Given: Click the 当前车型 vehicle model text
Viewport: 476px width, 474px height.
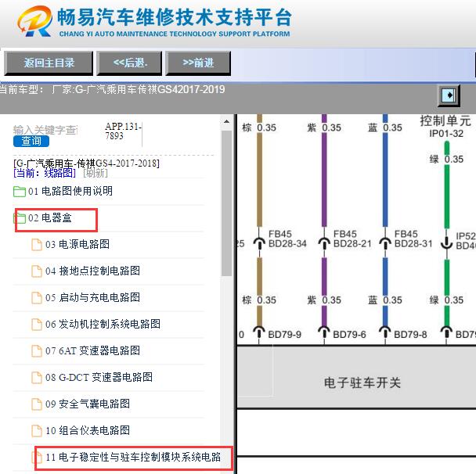Looking at the screenshot, I should click(112, 89).
